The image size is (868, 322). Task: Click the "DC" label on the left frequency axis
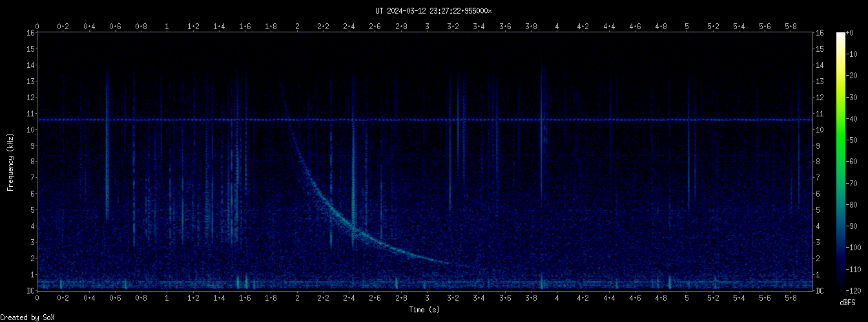[30, 291]
